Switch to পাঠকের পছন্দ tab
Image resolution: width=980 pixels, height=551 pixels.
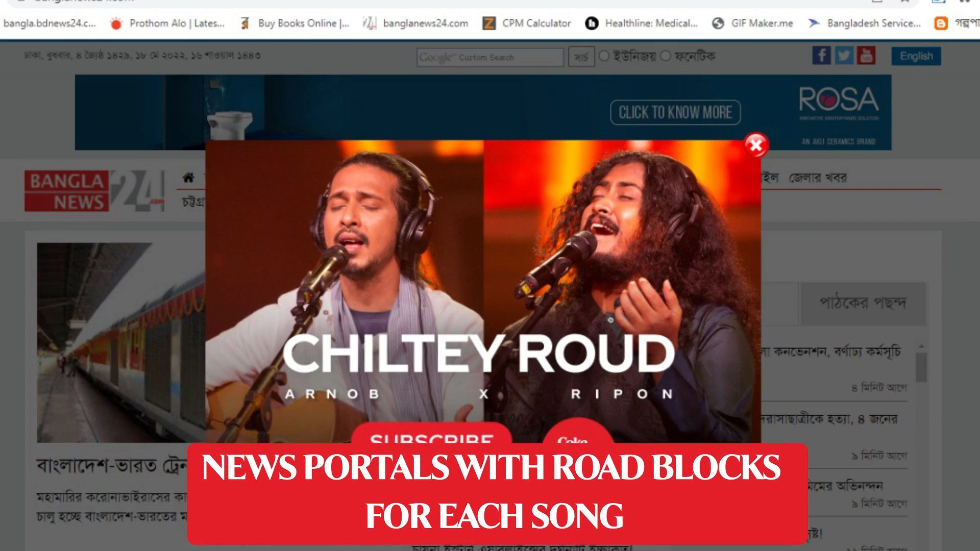point(863,303)
